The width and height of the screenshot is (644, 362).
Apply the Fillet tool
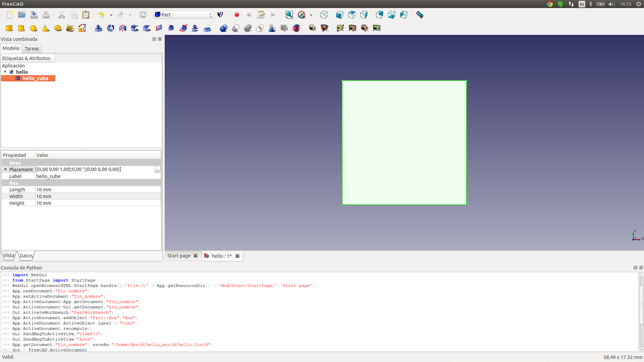[135, 28]
